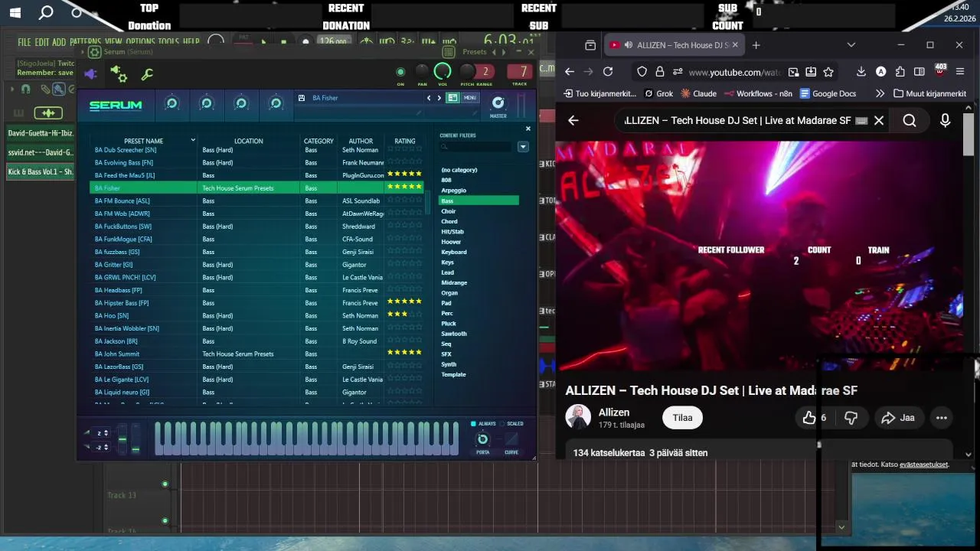Screen dimensions: 980x551
Task: Open the FL Studio FILE menu
Action: click(24, 42)
